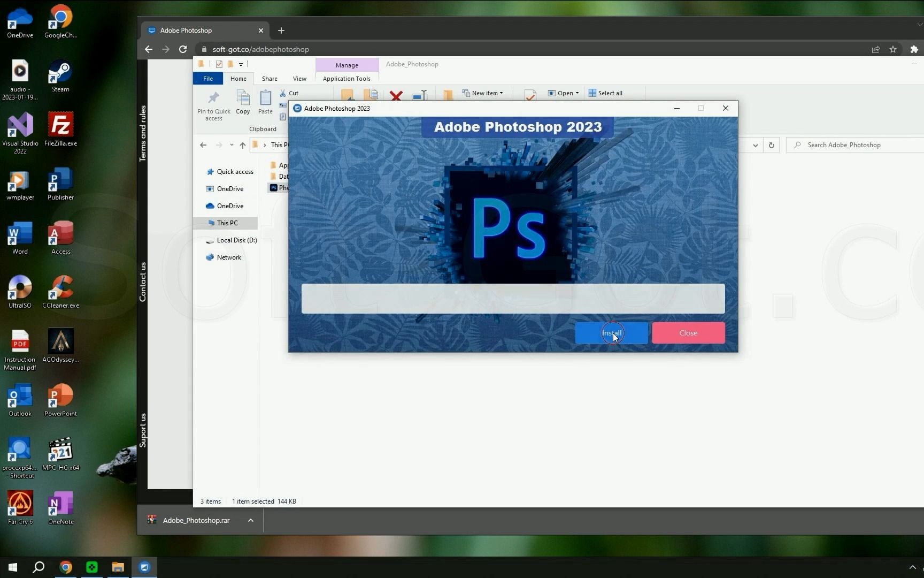The image size is (924, 578).
Task: Open the Application Tools tab
Action: (x=346, y=79)
